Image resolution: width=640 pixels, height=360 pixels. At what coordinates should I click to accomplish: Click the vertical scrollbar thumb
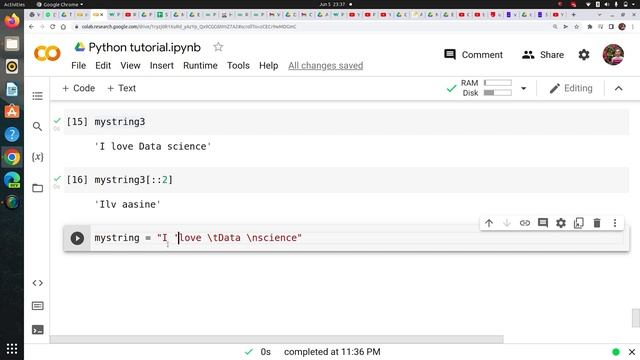[x=636, y=318]
